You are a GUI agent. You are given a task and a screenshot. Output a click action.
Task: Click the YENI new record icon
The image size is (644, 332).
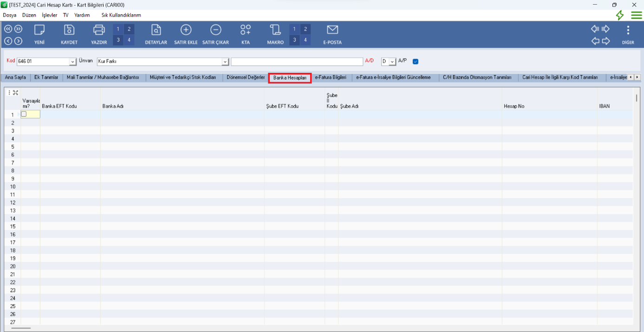(39, 30)
